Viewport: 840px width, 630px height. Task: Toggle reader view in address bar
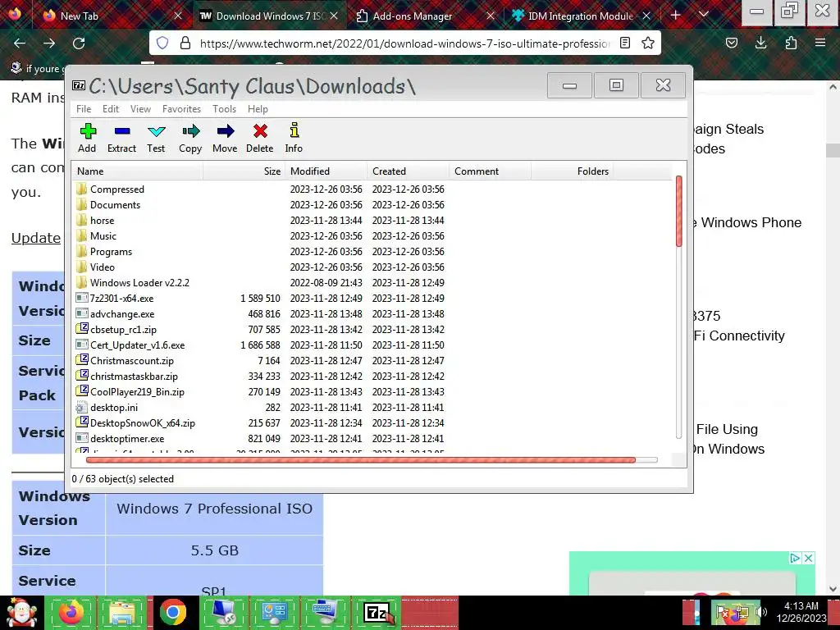point(624,43)
